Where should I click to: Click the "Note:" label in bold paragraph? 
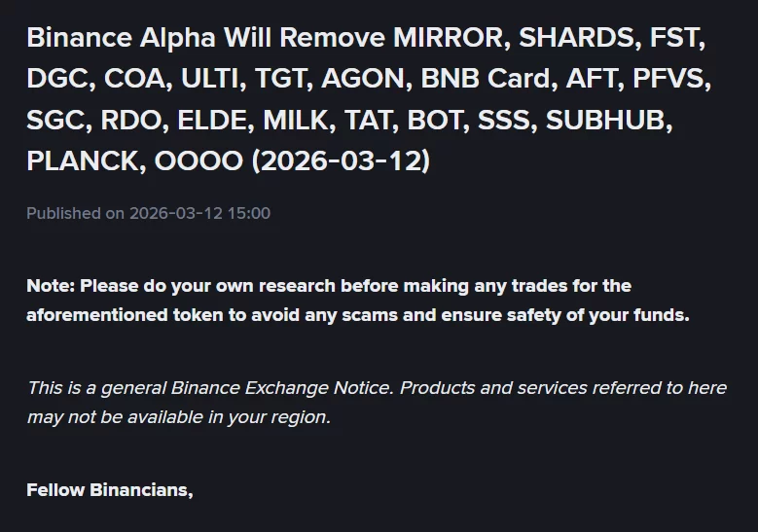point(51,286)
